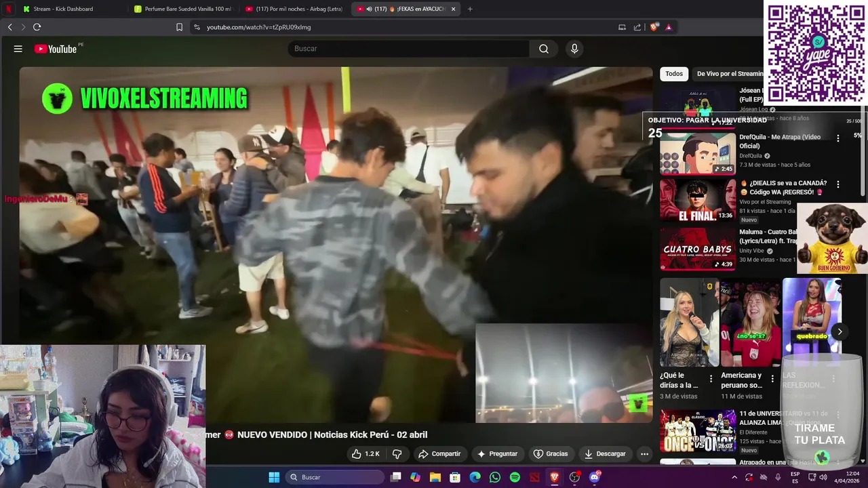Select the 'Todos' filter chip
The width and height of the screenshot is (868, 488).
(674, 73)
